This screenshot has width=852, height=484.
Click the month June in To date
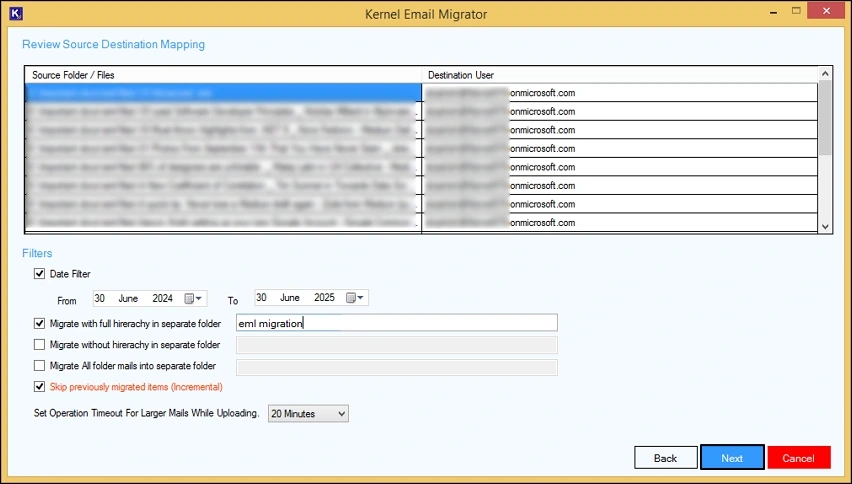coord(290,298)
